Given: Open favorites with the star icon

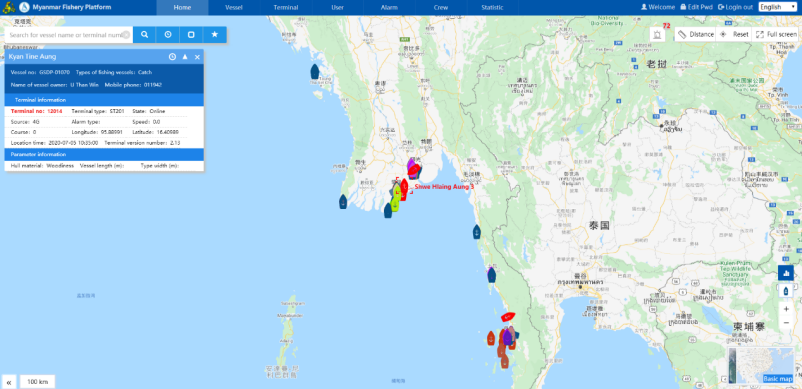Looking at the screenshot, I should (x=215, y=35).
